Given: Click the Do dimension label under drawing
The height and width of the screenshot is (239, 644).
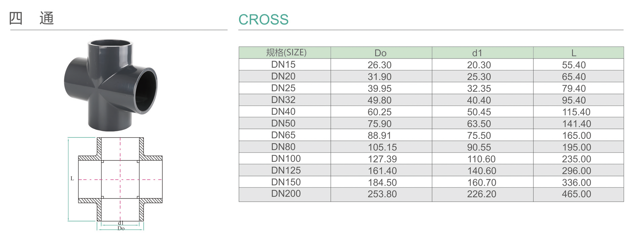Looking at the screenshot, I should (x=121, y=228).
